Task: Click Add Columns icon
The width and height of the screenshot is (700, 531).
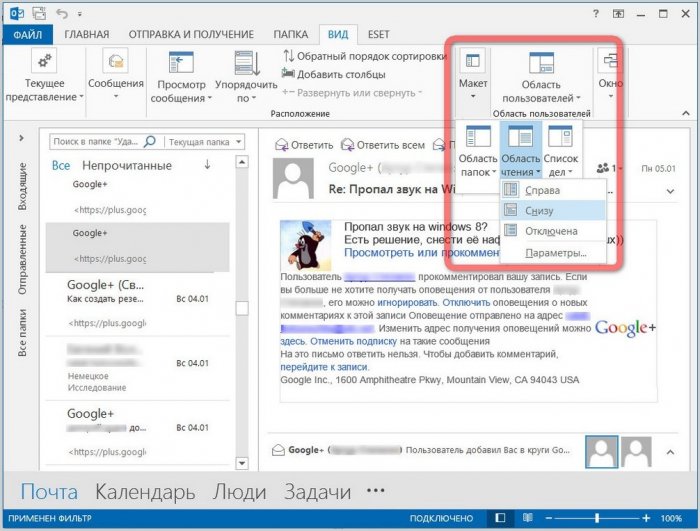Action: pos(288,73)
